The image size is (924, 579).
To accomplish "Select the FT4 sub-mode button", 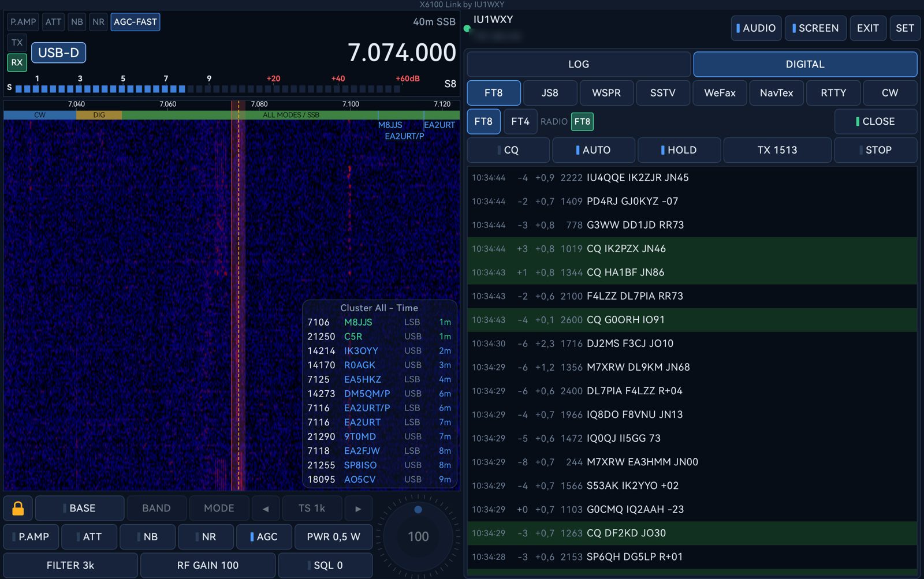I will (520, 121).
